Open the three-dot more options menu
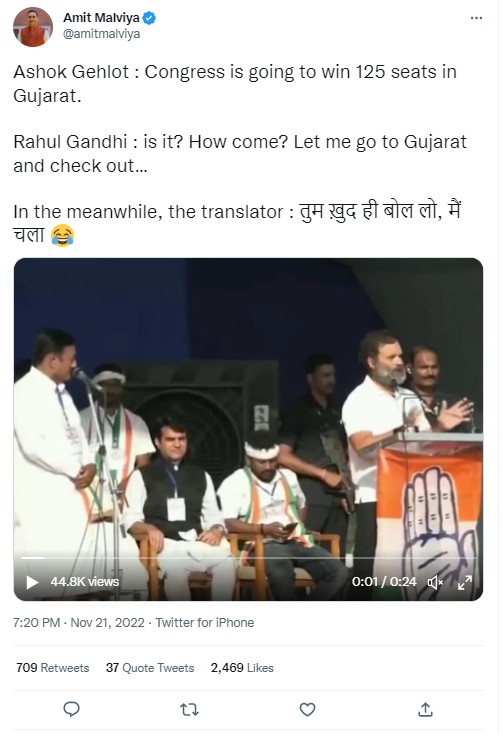This screenshot has height=733, width=502. (476, 18)
